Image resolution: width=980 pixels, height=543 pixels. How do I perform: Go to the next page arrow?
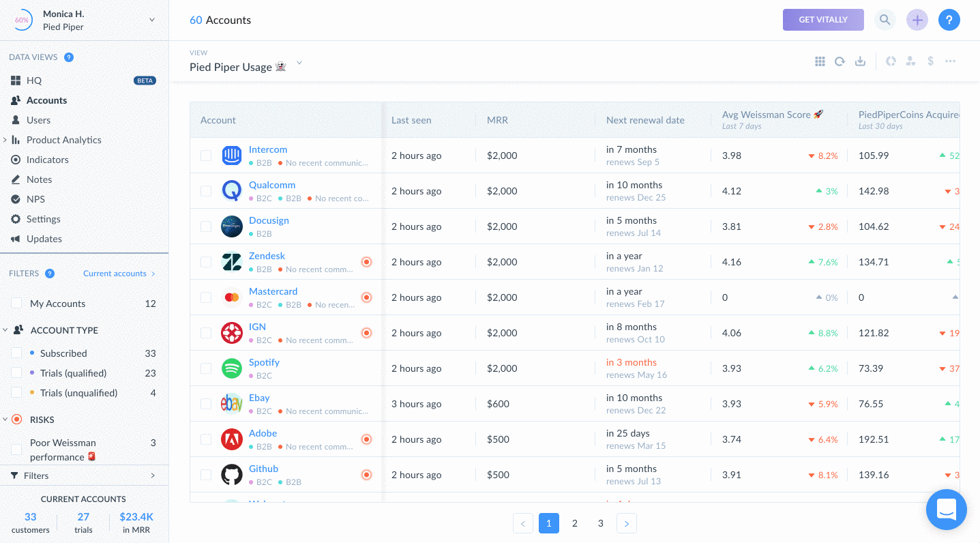pos(627,523)
